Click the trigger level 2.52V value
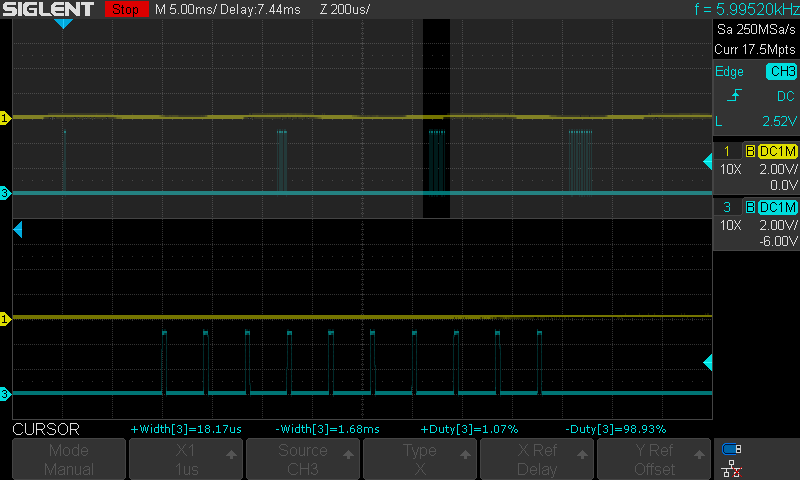The width and height of the screenshot is (800, 480). pyautogui.click(x=779, y=121)
